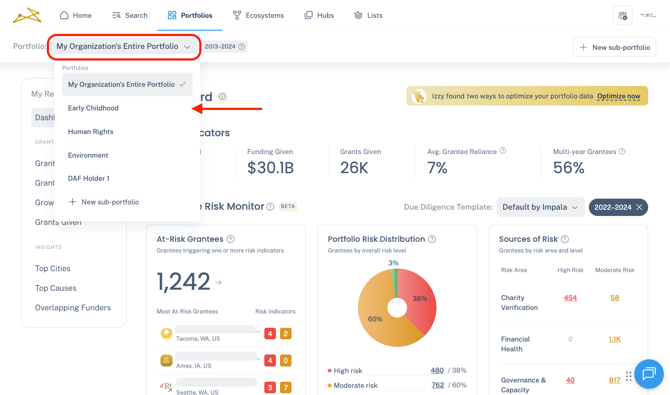Open Top Cities in the sidebar

(53, 268)
